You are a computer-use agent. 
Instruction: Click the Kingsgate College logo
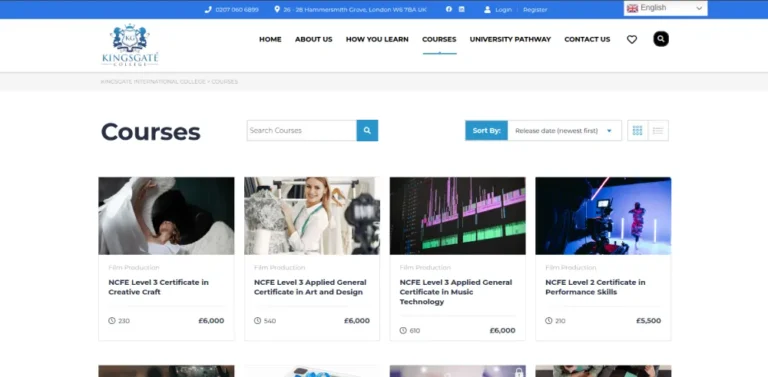coord(130,45)
